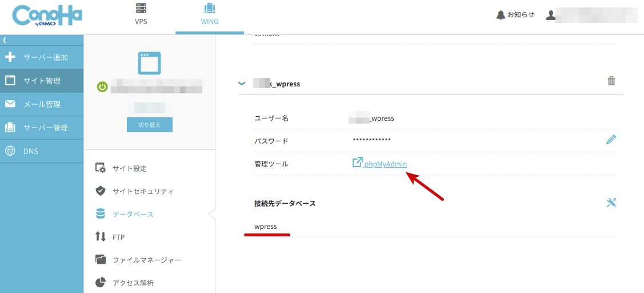The height and width of the screenshot is (293, 644).
Task: Delete the _wpress user with trash icon
Action: point(611,81)
